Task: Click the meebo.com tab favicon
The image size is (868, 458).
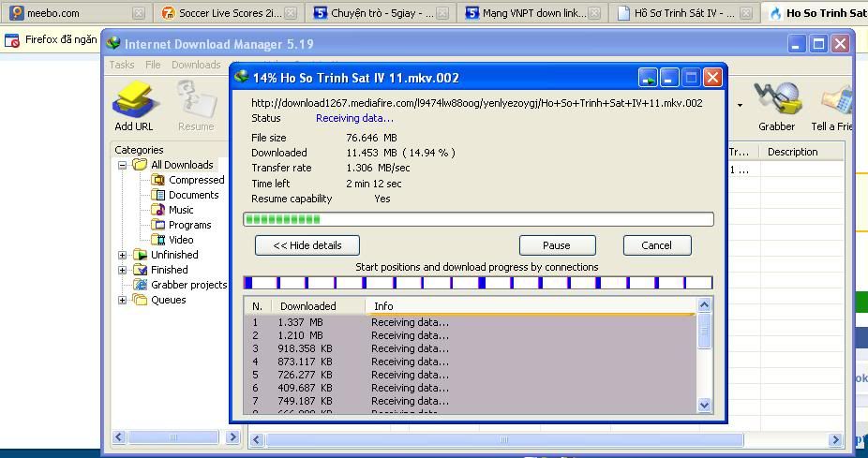Action: point(17,13)
